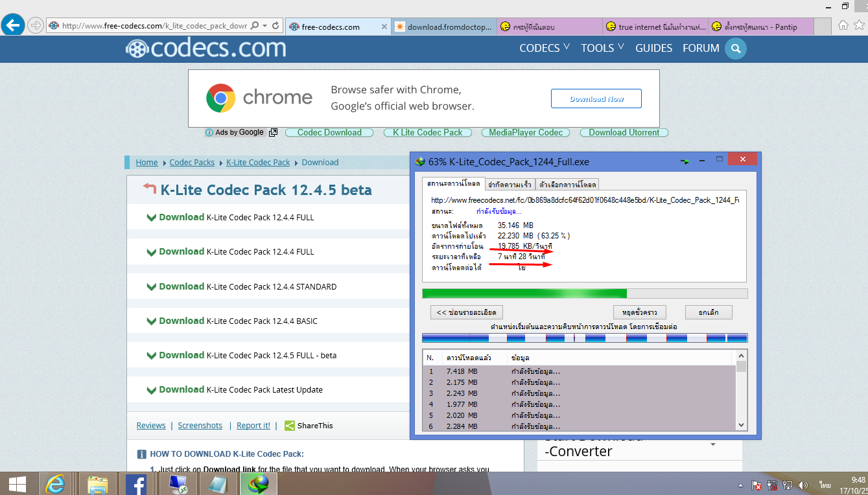Open the Facebook taskbar icon
The width and height of the screenshot is (868, 495).
pos(136,484)
